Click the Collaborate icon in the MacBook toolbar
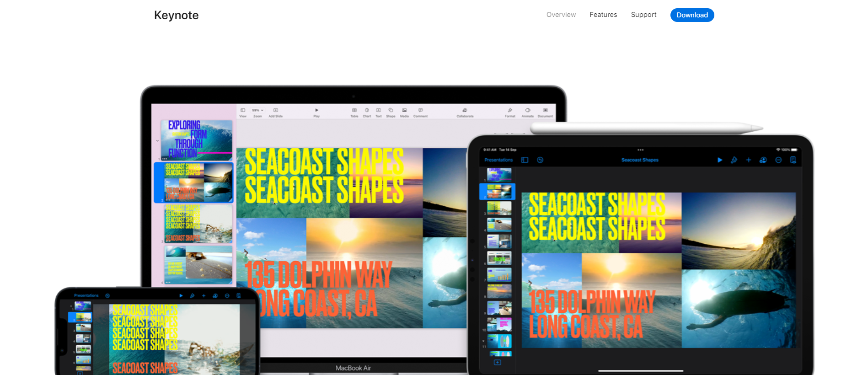 click(x=465, y=110)
